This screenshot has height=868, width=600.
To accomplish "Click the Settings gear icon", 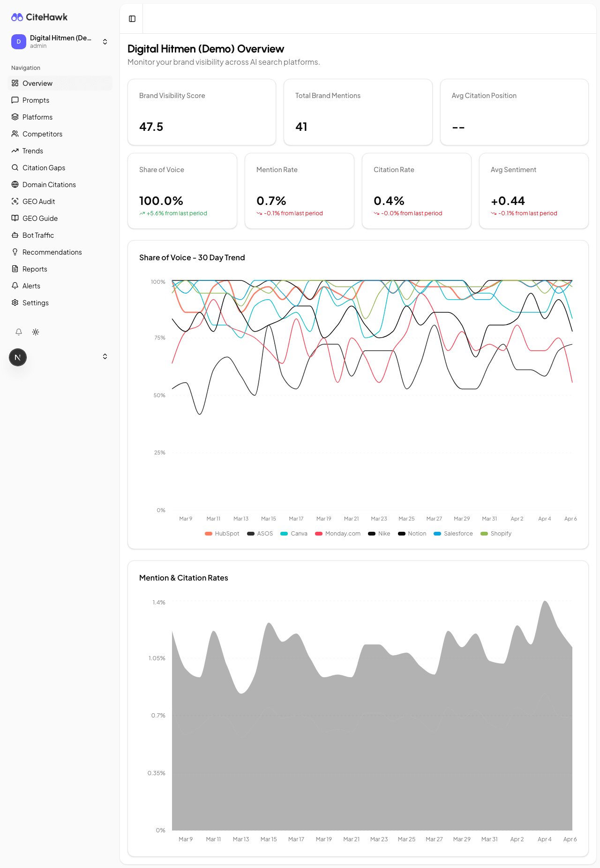I will (15, 302).
